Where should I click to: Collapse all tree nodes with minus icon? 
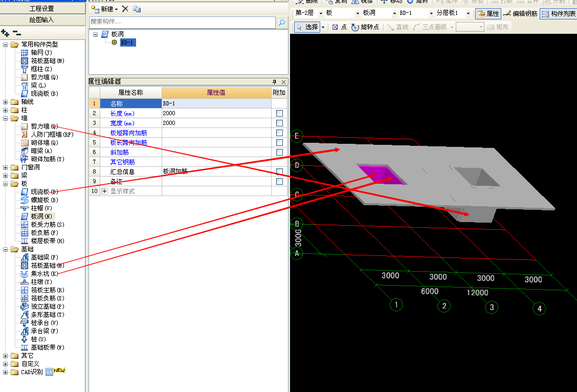[16, 33]
